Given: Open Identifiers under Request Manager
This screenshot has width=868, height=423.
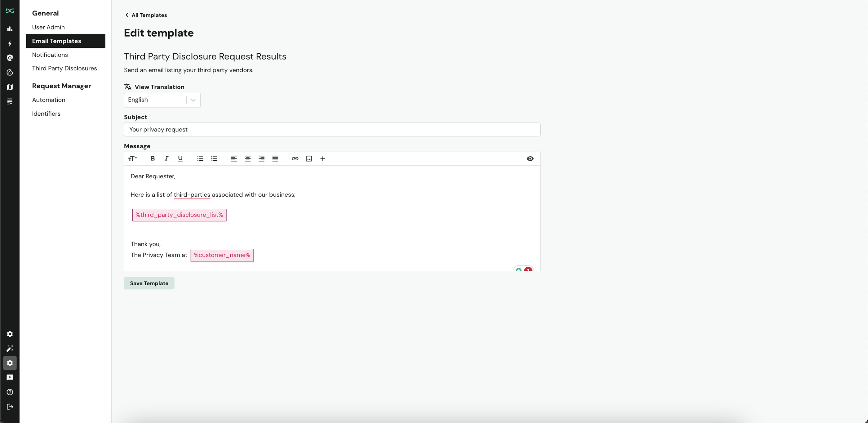Looking at the screenshot, I should [x=46, y=114].
